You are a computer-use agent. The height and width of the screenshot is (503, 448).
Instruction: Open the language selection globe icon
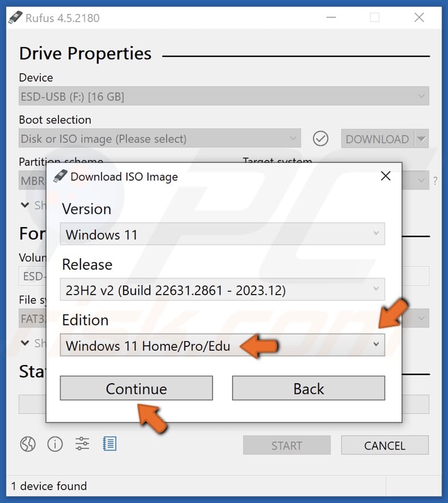point(27,445)
